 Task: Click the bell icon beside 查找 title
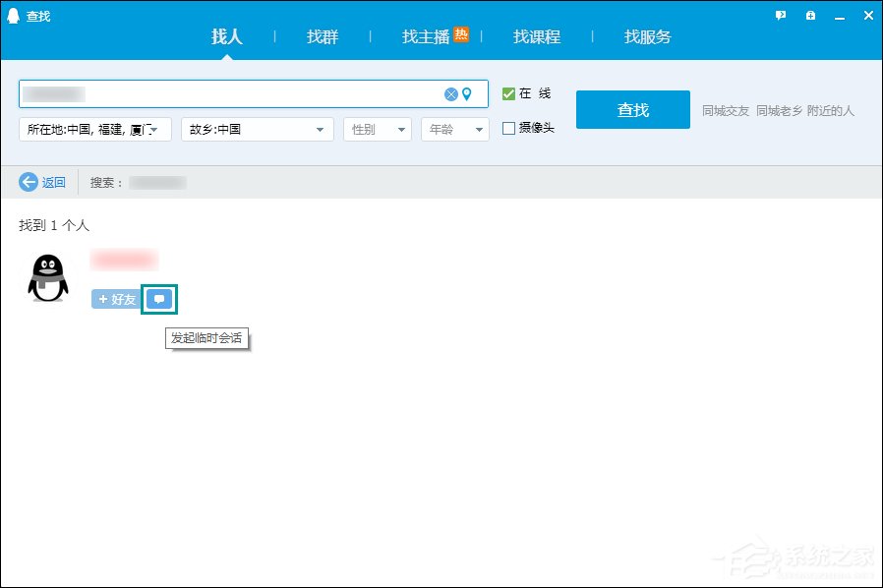[12, 16]
